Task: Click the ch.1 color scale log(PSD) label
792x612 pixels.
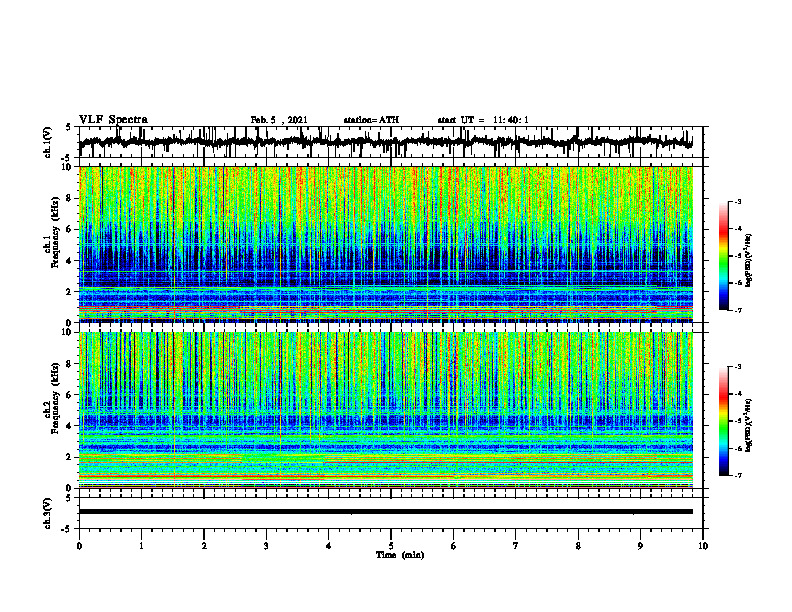Action: (749, 261)
